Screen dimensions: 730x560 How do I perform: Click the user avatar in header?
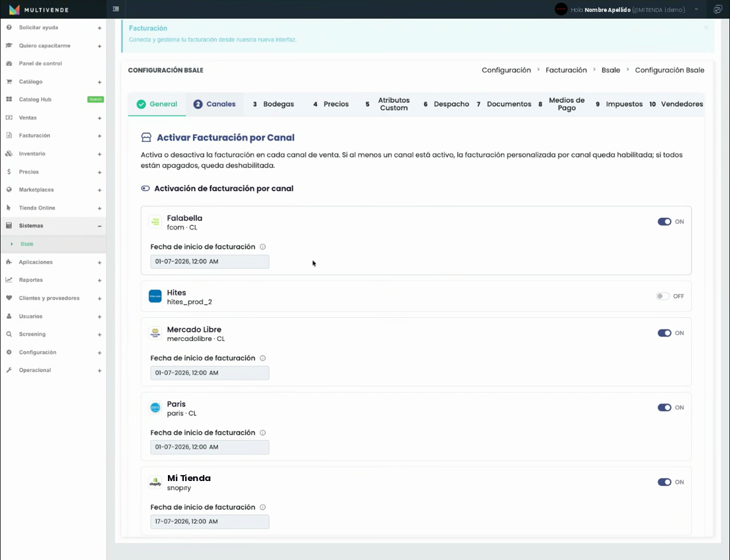561,9
